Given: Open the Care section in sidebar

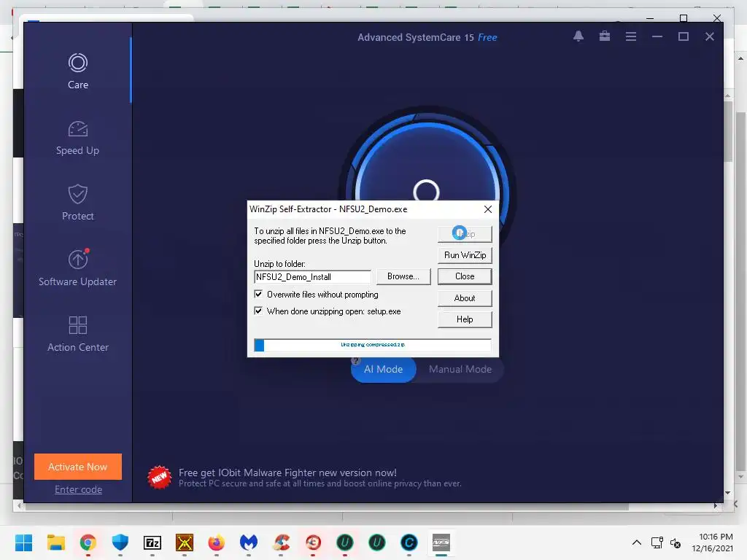Looking at the screenshot, I should tap(77, 71).
